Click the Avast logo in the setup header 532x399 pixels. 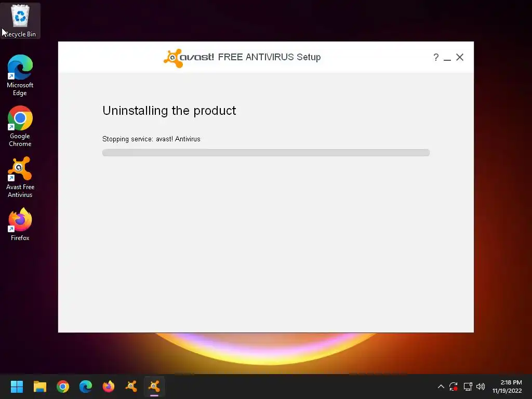click(189, 58)
